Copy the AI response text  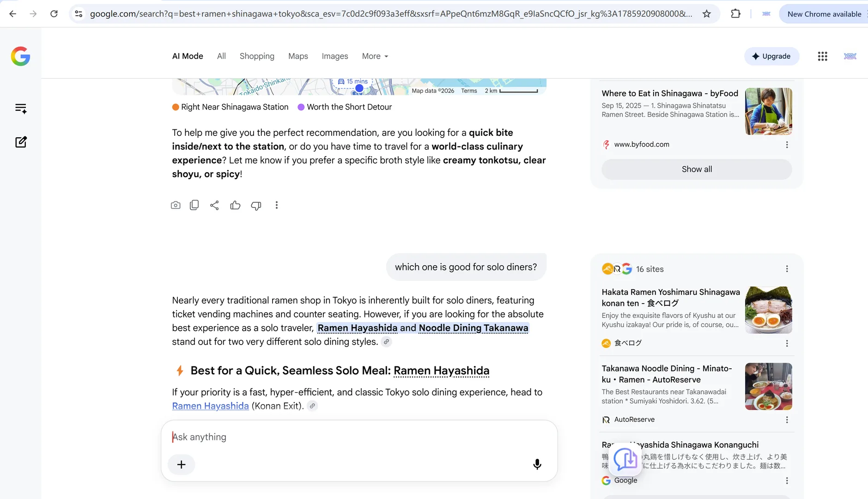[194, 205]
